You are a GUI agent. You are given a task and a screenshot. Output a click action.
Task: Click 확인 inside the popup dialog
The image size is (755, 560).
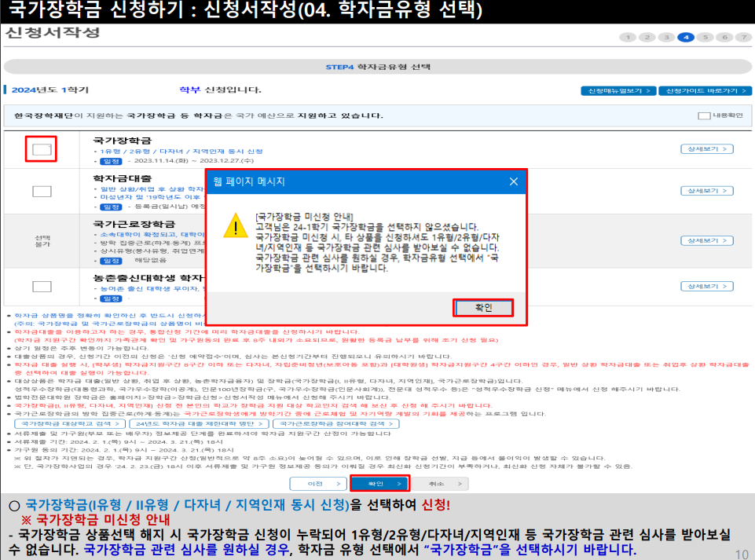(482, 308)
